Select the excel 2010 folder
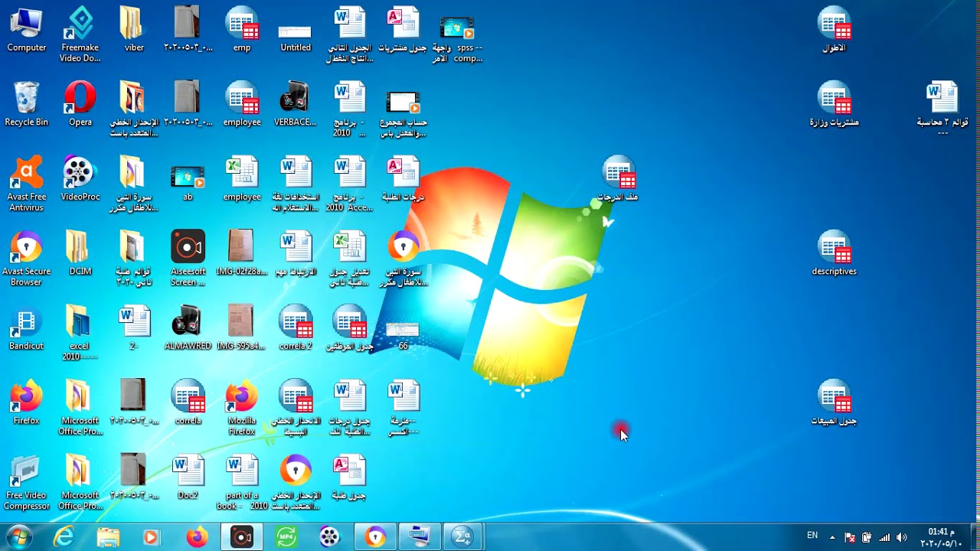The image size is (980, 551). coord(80,333)
